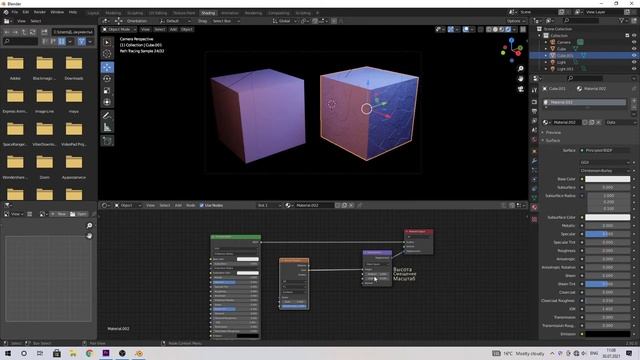The width and height of the screenshot is (640, 360).
Task: Click New button in image editor
Action: click(x=59, y=214)
